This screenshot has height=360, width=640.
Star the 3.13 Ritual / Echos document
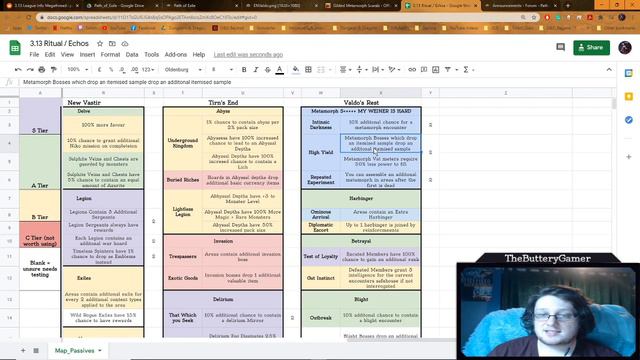[100, 43]
